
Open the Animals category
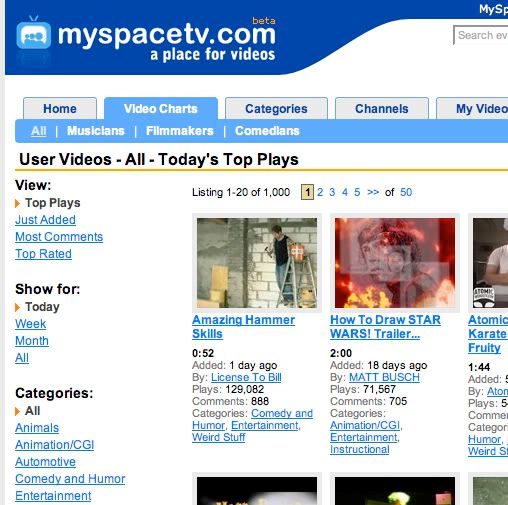[x=37, y=428]
